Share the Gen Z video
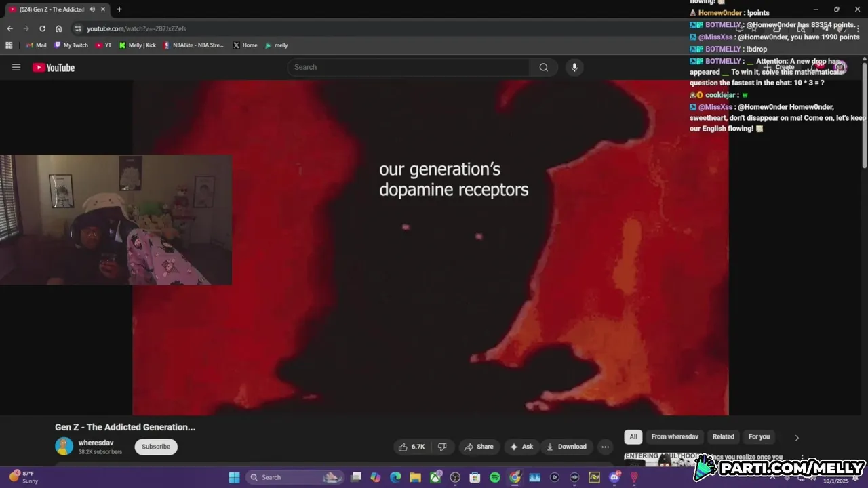This screenshot has width=868, height=488. 479,447
